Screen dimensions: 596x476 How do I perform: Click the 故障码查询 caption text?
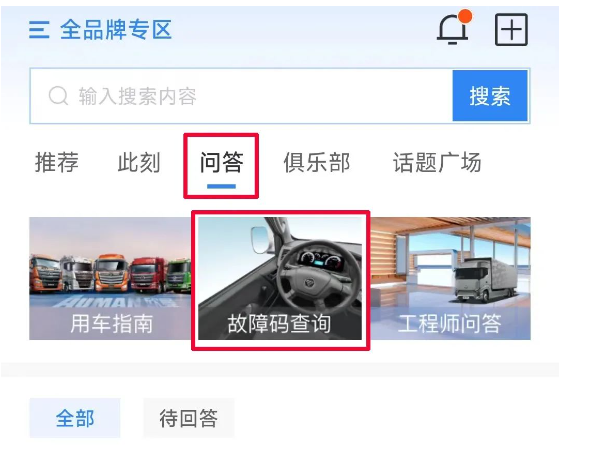click(x=279, y=324)
